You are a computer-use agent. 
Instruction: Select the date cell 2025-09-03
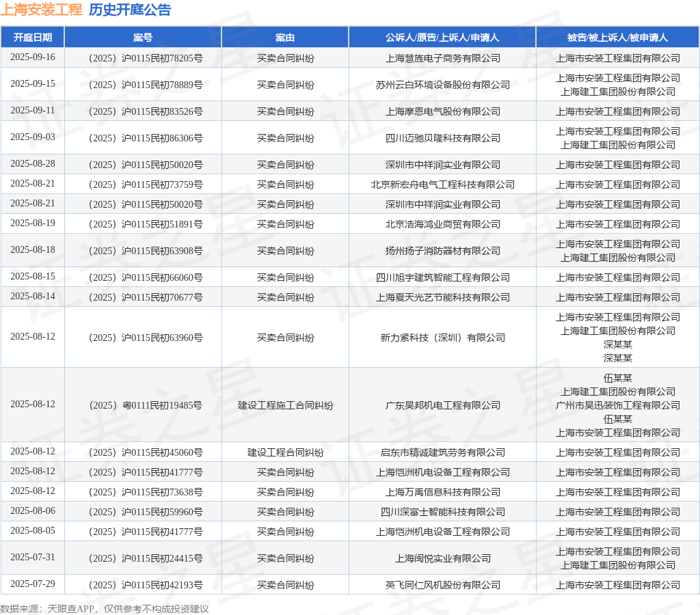33,137
